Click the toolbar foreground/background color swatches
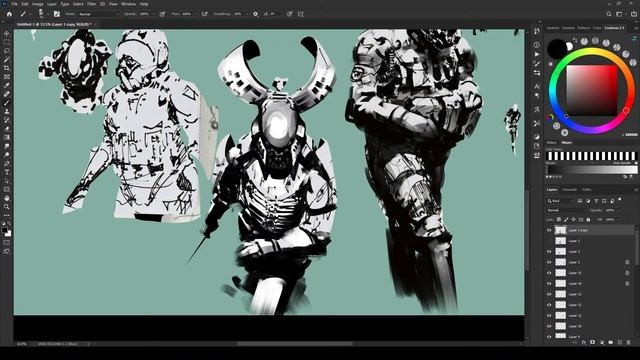 click(7, 232)
